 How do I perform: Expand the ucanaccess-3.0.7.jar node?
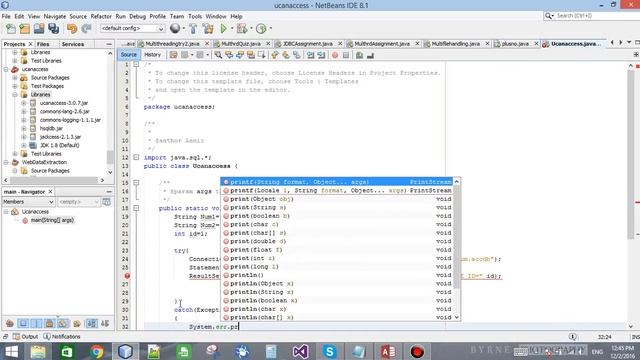(x=24, y=103)
